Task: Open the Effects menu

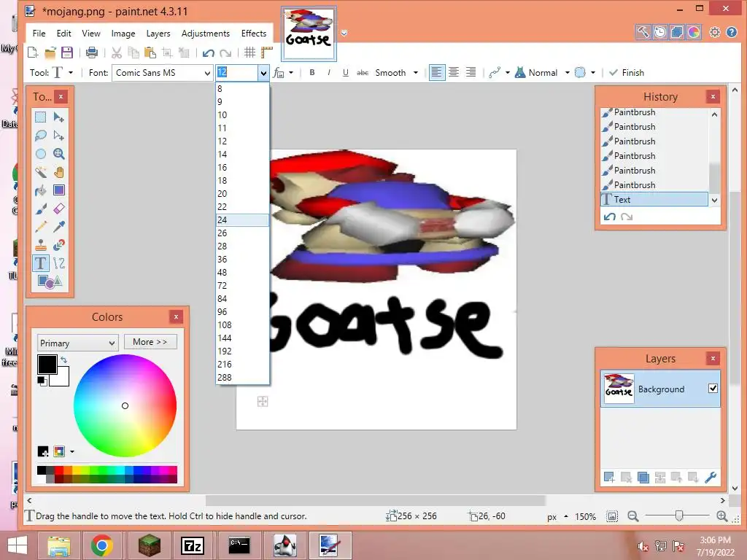Action: (x=253, y=34)
